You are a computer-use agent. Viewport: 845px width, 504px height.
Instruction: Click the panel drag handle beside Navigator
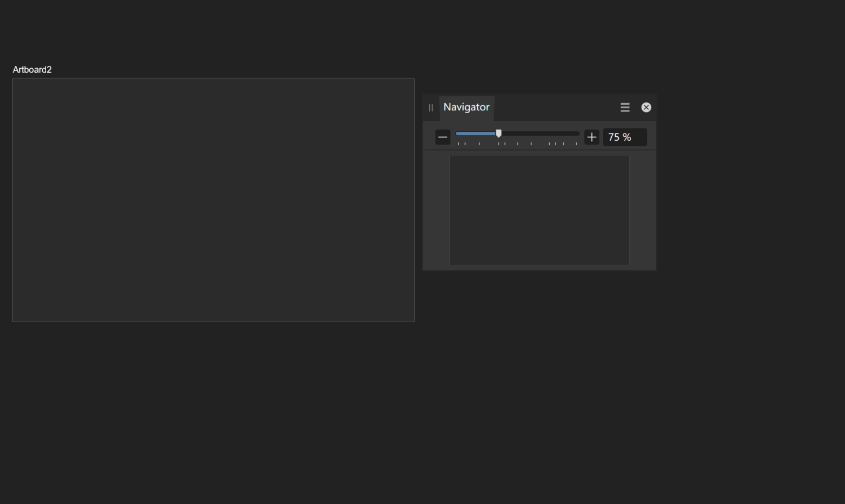point(430,108)
